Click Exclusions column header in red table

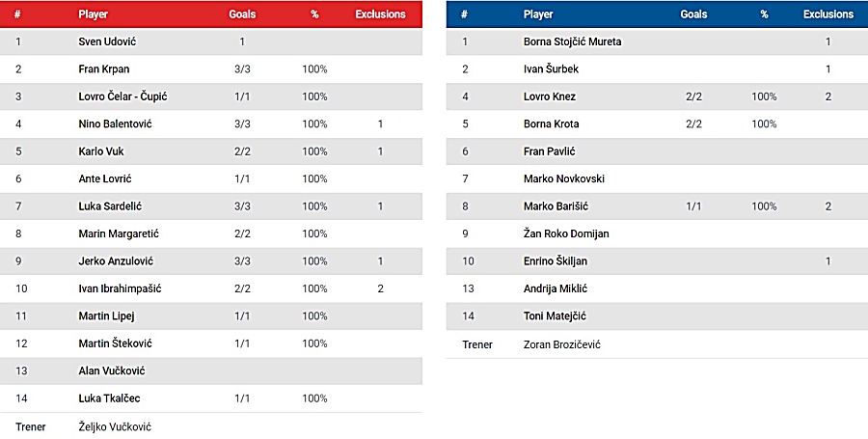380,15
